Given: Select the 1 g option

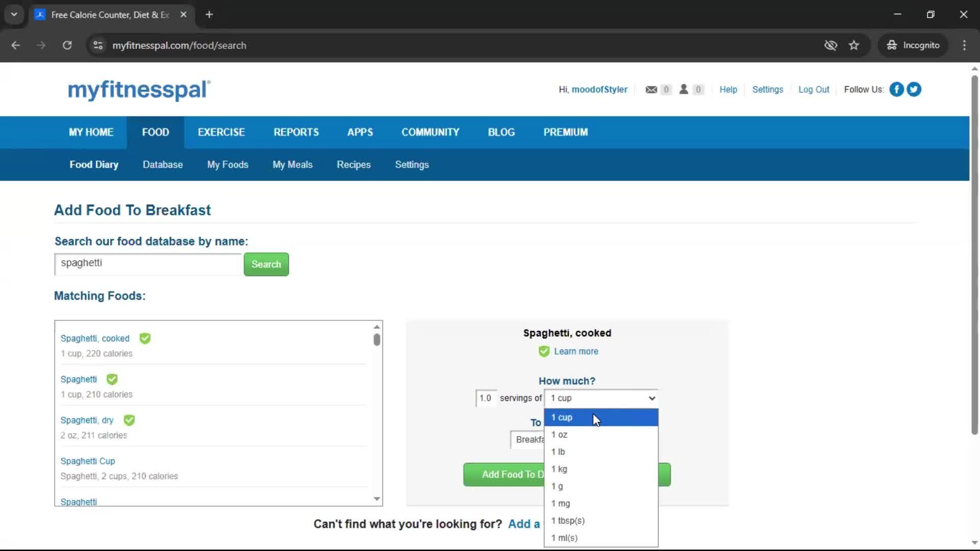Looking at the screenshot, I should 601,487.
